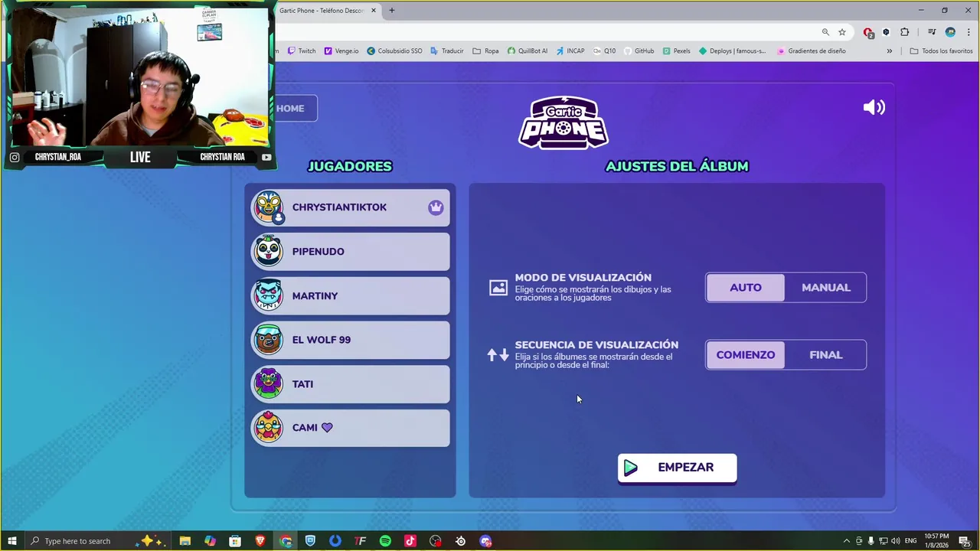The height and width of the screenshot is (551, 980).
Task: Show more bookmarks with the chevron
Action: click(x=889, y=51)
